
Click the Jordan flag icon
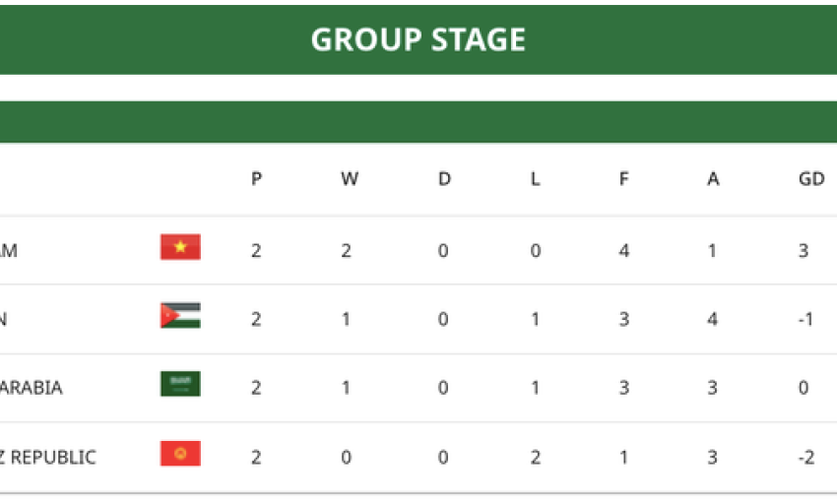(180, 316)
